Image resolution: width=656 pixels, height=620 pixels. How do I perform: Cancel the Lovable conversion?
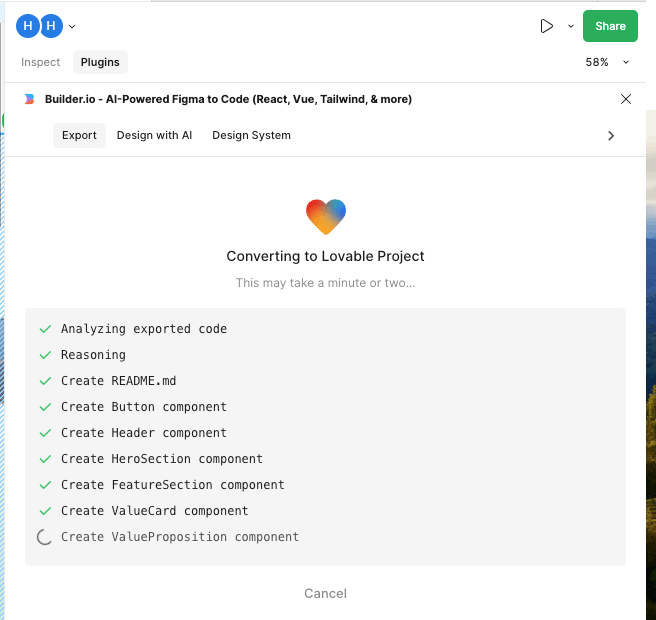325,593
